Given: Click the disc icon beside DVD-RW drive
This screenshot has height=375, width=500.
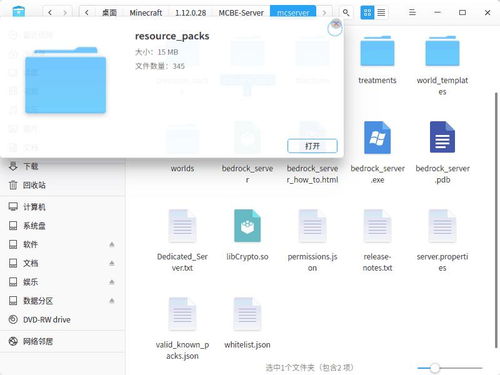Looking at the screenshot, I should (x=13, y=319).
